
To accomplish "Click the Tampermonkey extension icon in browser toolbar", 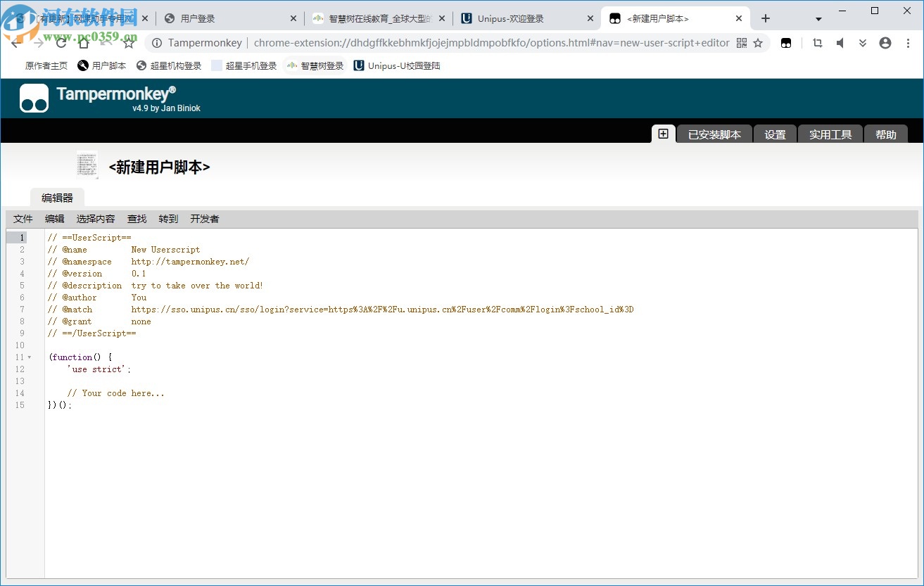I will click(786, 43).
